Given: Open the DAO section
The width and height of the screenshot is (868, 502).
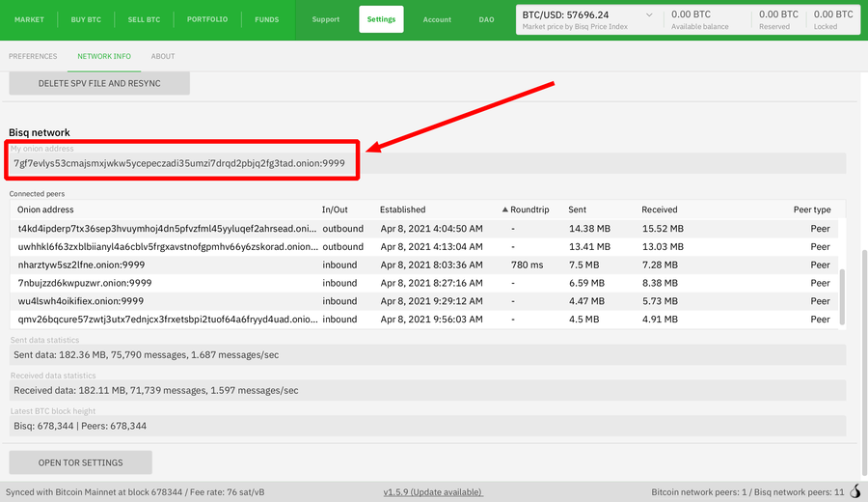Looking at the screenshot, I should coord(486,19).
